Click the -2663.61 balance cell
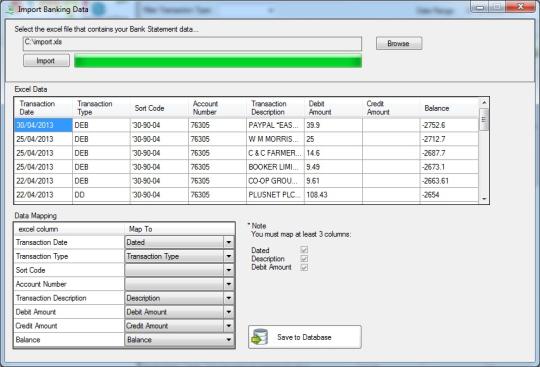This screenshot has height=367, width=540. tap(449, 181)
